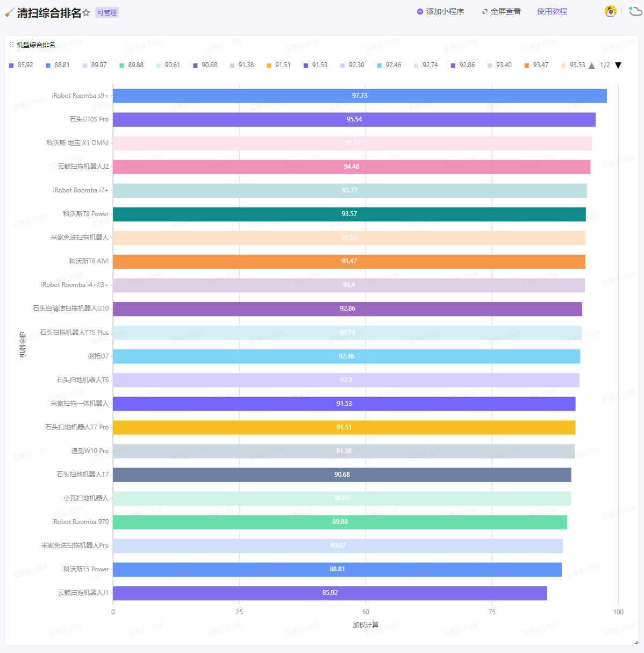Click the 追觅W10 Pro axis label
The image size is (644, 653).
[90, 451]
